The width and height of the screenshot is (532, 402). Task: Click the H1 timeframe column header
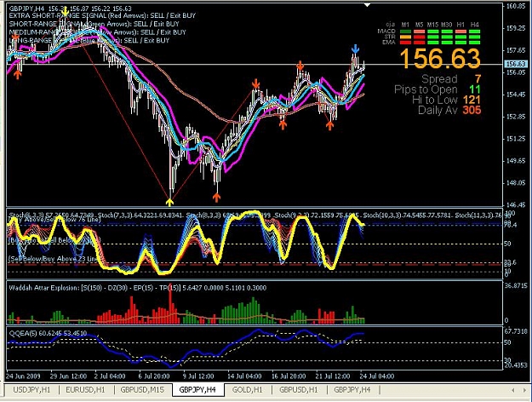pyautogui.click(x=460, y=25)
